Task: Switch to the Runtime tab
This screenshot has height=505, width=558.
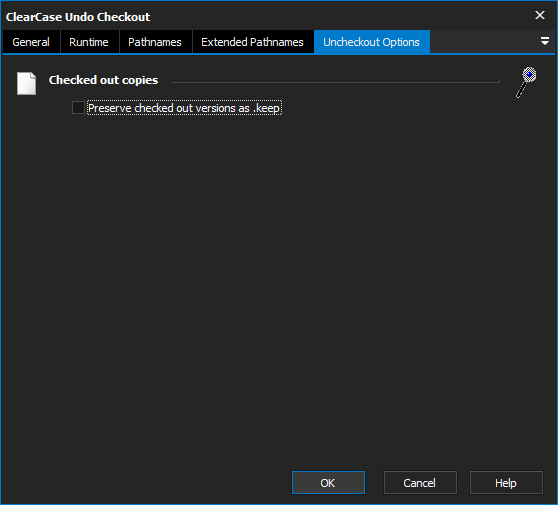Action: [x=89, y=42]
